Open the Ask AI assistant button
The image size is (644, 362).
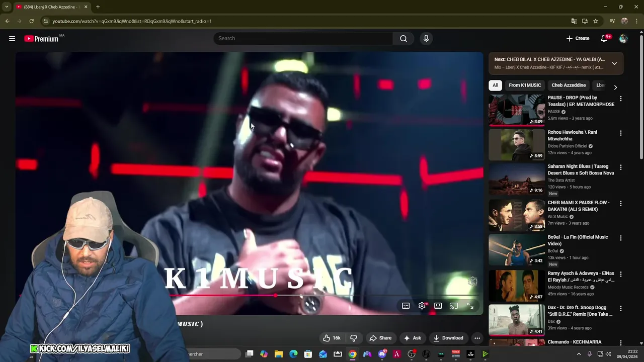tap(412, 338)
